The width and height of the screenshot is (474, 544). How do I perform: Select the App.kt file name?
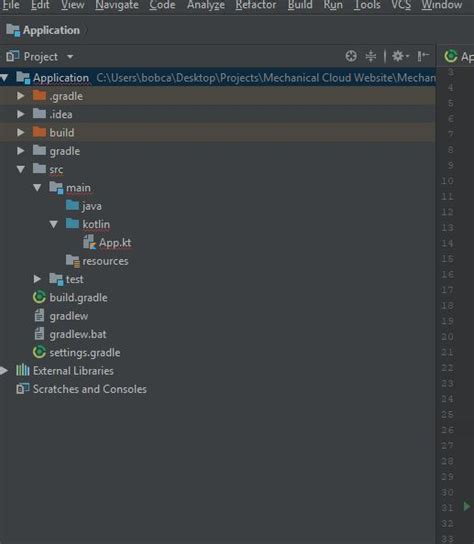click(115, 243)
